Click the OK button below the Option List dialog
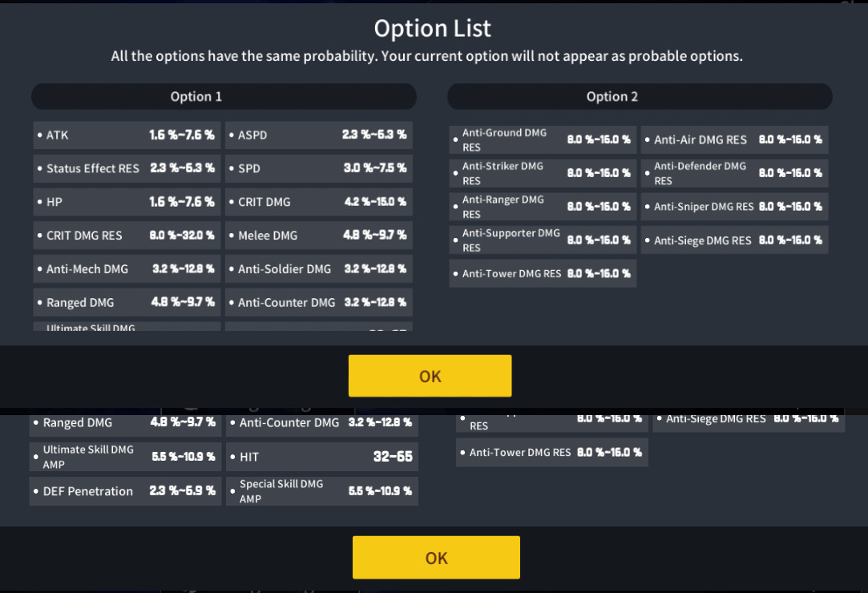The image size is (868, 593). coord(430,376)
